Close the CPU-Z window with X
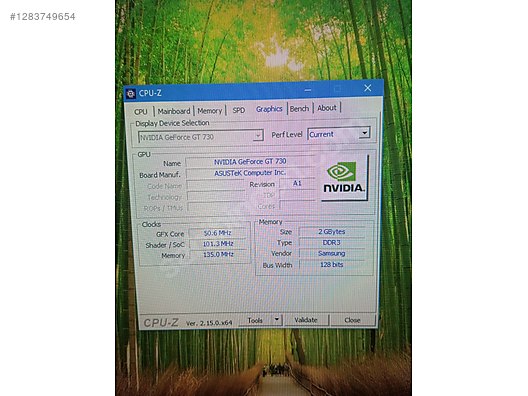528x396 pixels. coord(367,88)
